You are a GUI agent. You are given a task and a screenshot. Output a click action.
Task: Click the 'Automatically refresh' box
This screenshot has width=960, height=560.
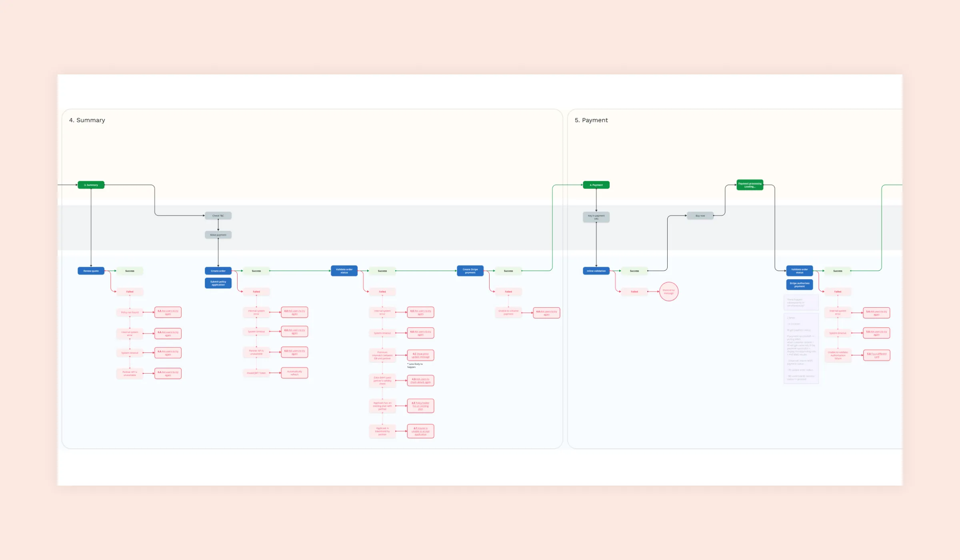pyautogui.click(x=294, y=373)
